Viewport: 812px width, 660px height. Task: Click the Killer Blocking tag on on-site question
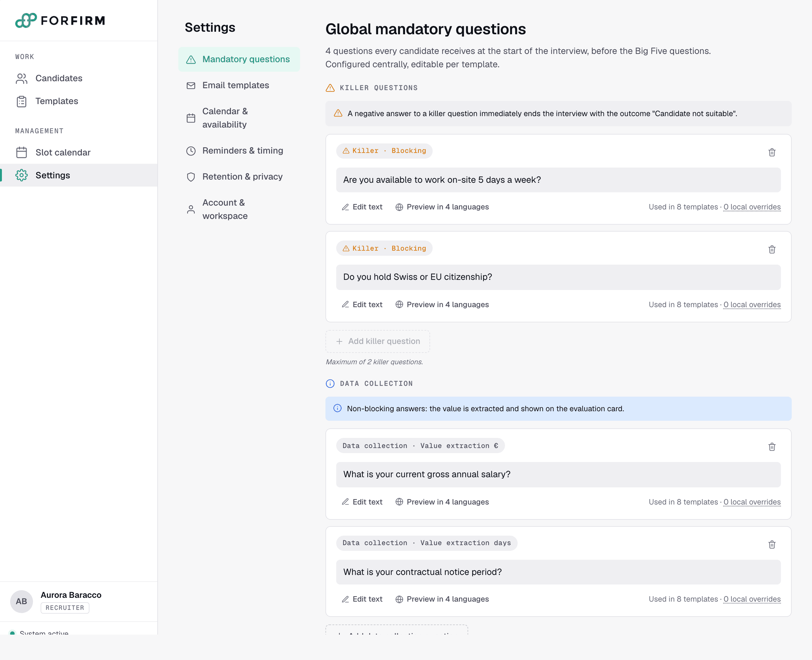384,151
